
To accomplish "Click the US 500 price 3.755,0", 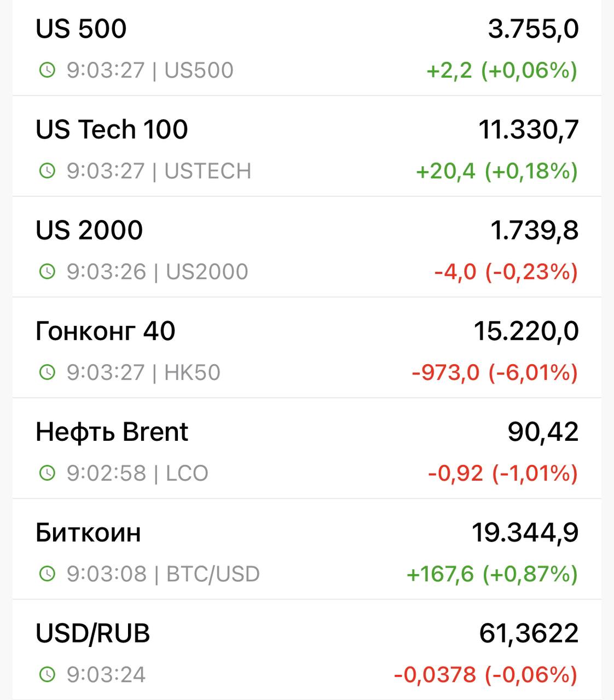I will [533, 29].
